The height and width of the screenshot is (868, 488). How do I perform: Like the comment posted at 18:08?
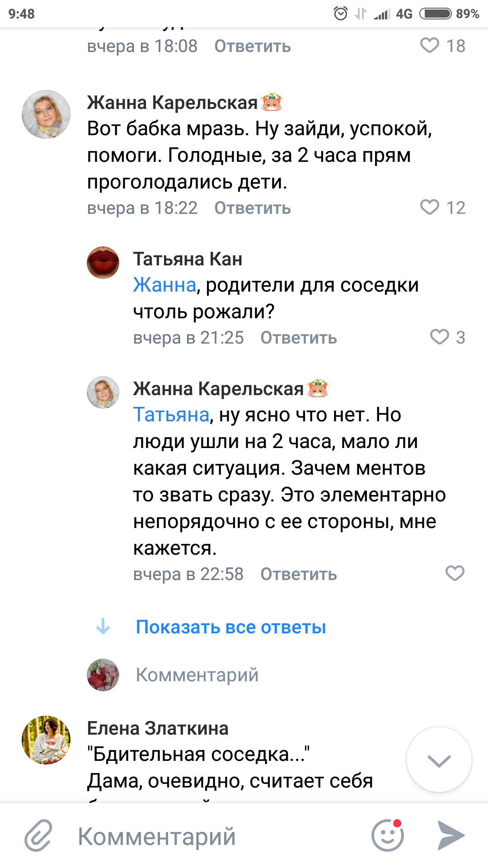click(430, 46)
